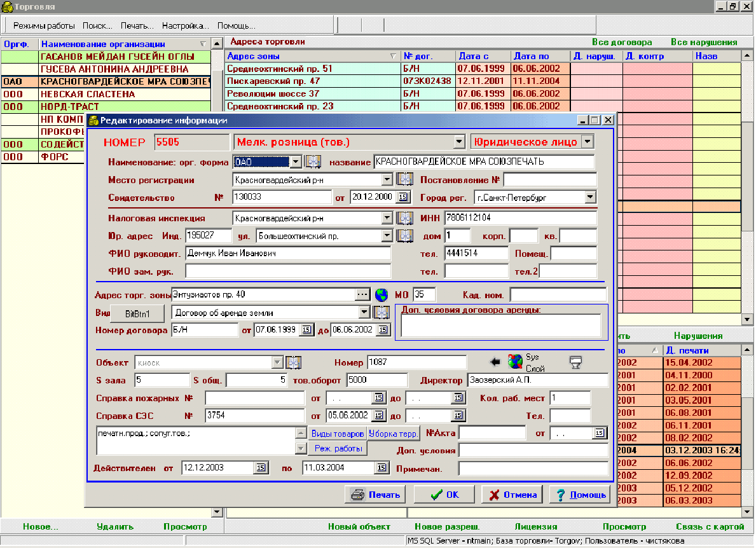Open the Настройка... menu
This screenshot has height=548, width=756.
coord(185,26)
